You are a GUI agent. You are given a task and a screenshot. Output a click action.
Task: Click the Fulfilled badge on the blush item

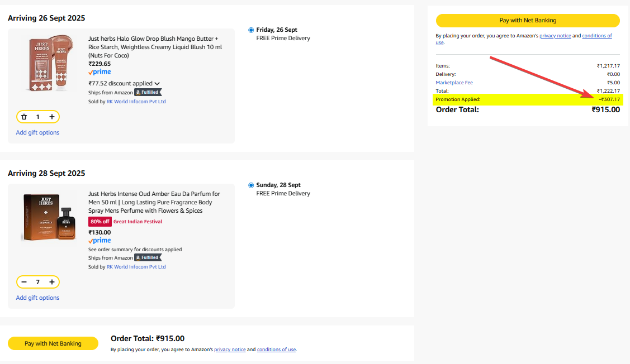(x=148, y=92)
